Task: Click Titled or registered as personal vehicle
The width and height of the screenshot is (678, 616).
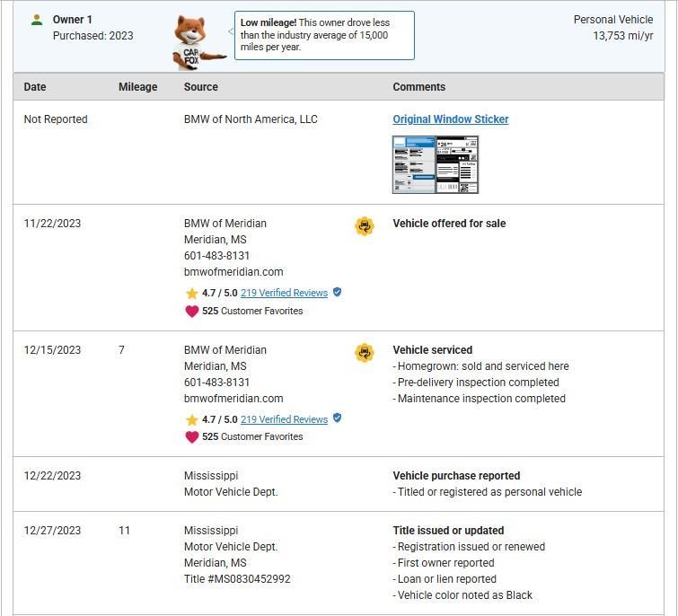Action: pos(488,492)
